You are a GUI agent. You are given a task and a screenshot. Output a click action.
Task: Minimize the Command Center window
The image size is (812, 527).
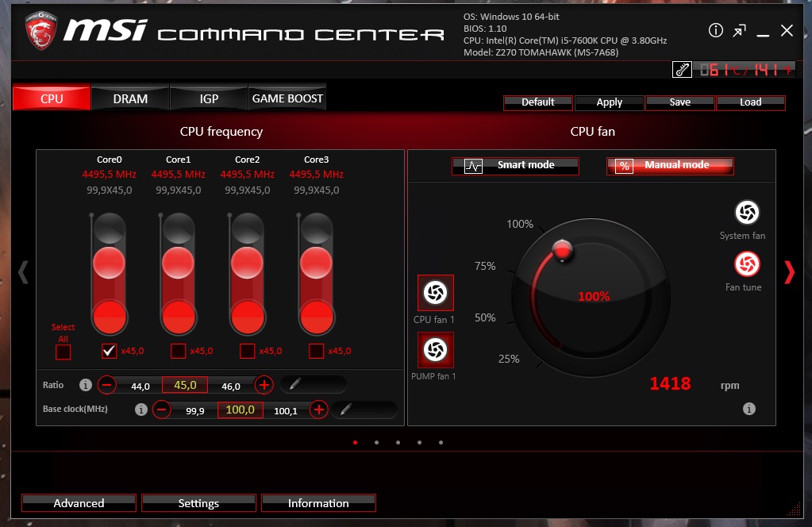(x=763, y=35)
